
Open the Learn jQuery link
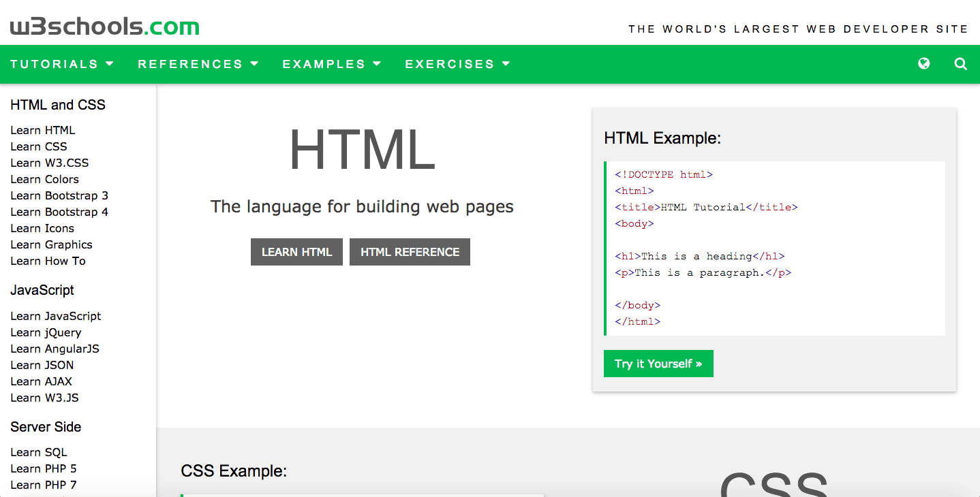(x=46, y=332)
